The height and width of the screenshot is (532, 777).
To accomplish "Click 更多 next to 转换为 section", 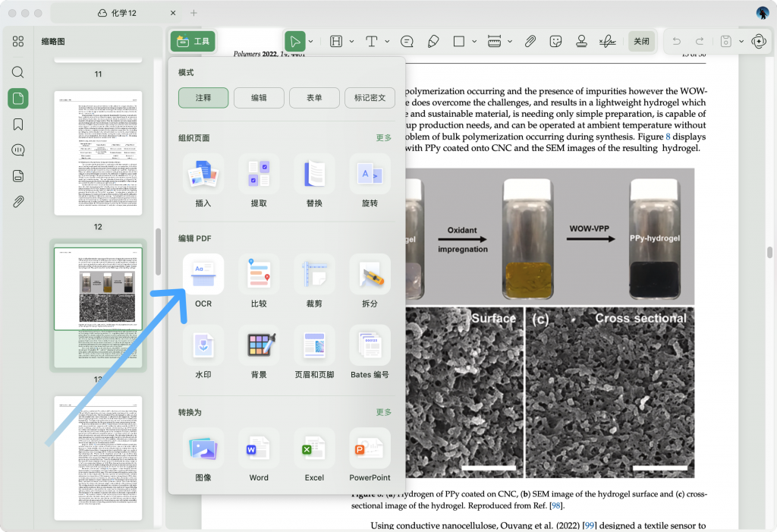I will (x=383, y=412).
